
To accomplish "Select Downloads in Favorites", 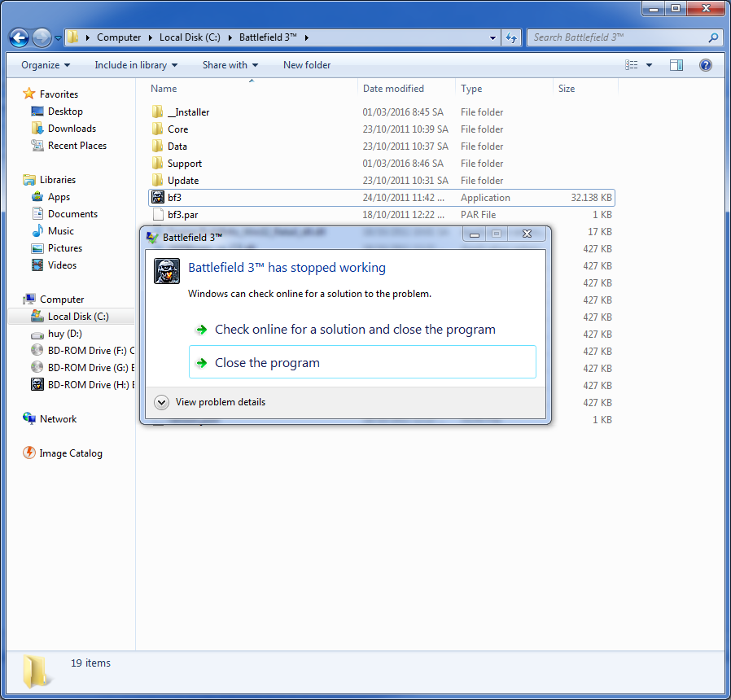I will (72, 129).
